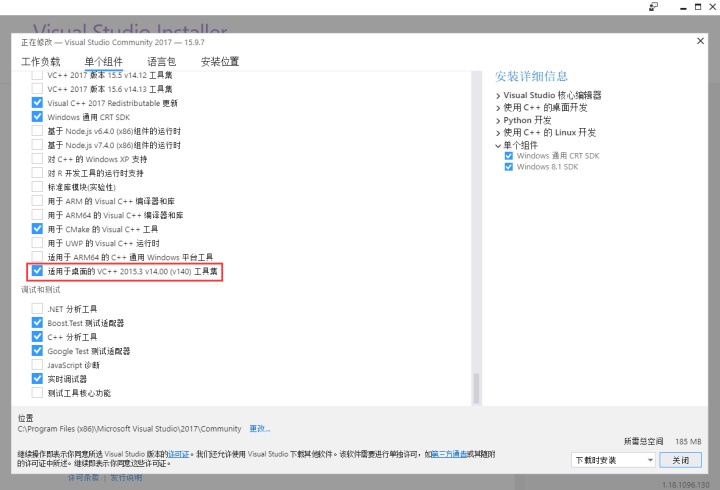Open 发行说明 link in background installer window

tap(126, 478)
